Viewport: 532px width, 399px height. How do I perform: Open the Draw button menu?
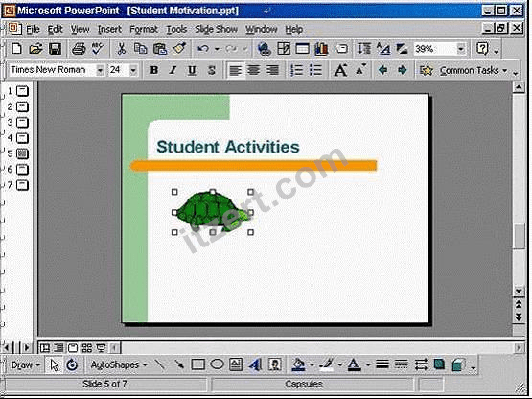point(25,365)
